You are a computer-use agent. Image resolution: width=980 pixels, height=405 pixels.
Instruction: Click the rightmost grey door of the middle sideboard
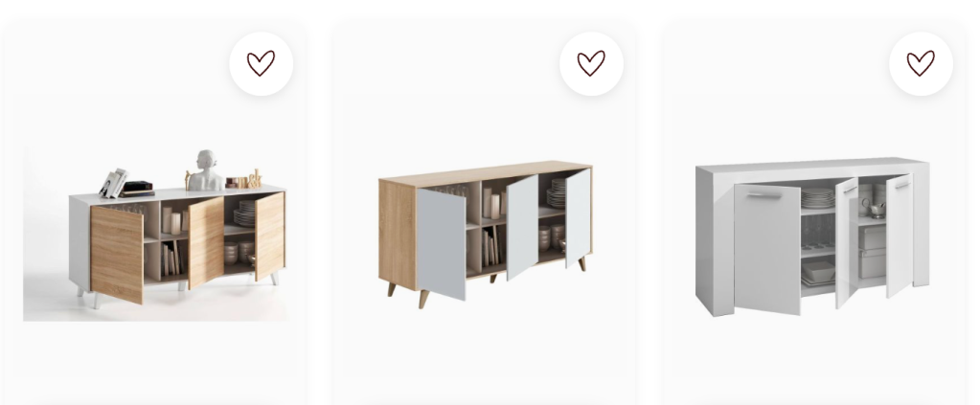tap(578, 218)
